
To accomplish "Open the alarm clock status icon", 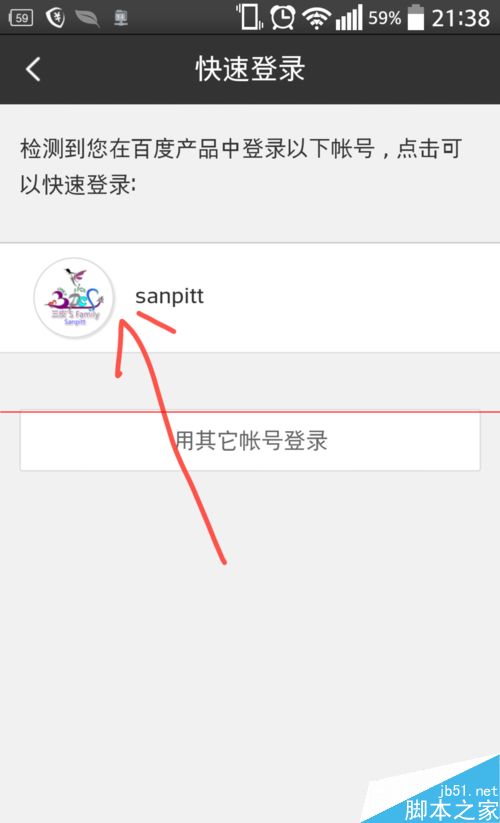I will (x=282, y=18).
